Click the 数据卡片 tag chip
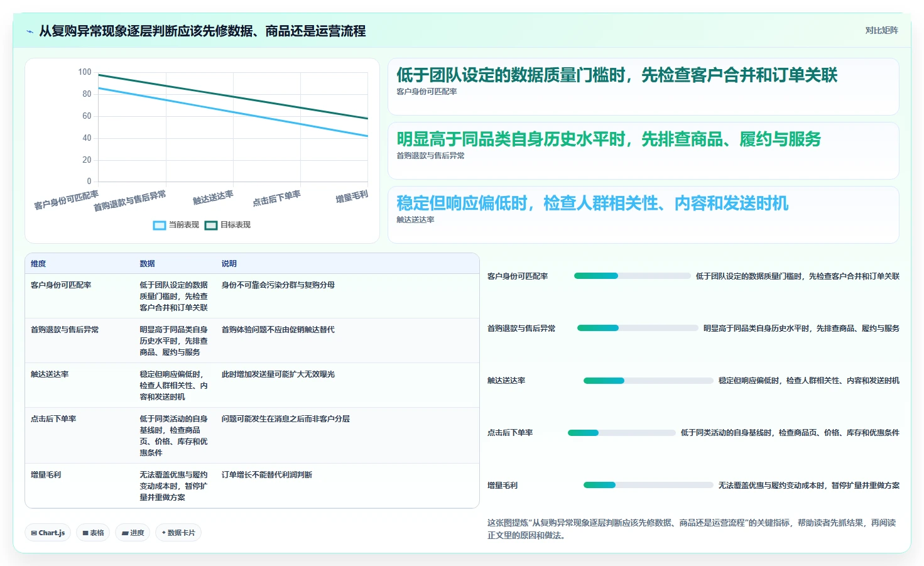Image resolution: width=924 pixels, height=566 pixels. coord(178,533)
